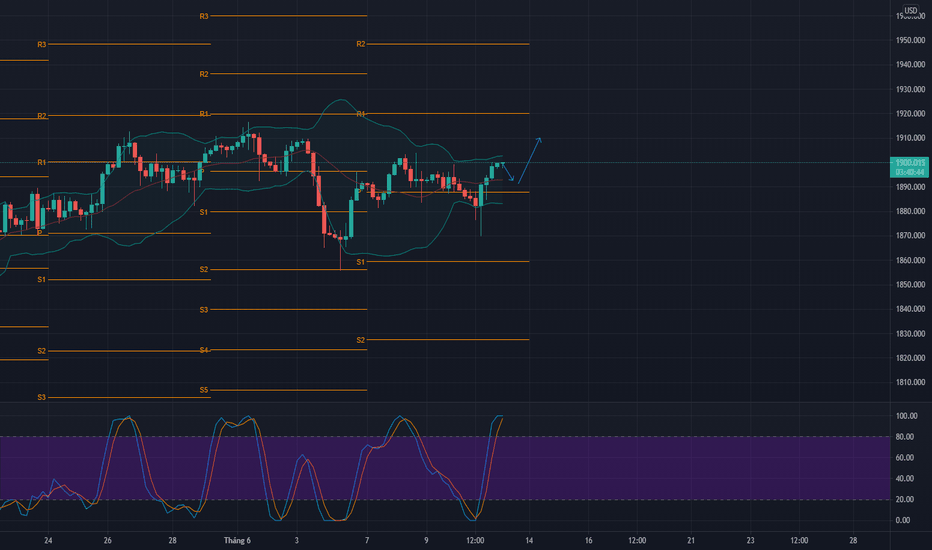The height and width of the screenshot is (550, 932).
Task: Select the 1860.000 price level label
Action: pyautogui.click(x=910, y=260)
